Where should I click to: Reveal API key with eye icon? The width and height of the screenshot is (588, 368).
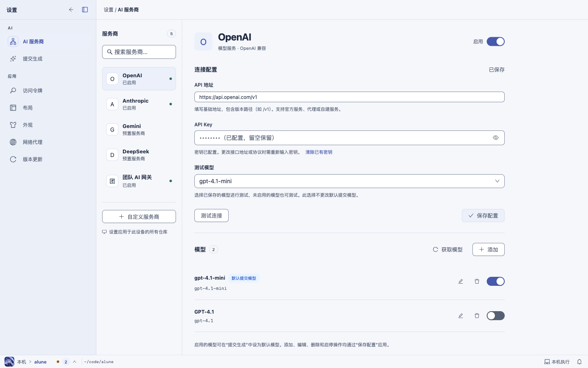coord(496,138)
